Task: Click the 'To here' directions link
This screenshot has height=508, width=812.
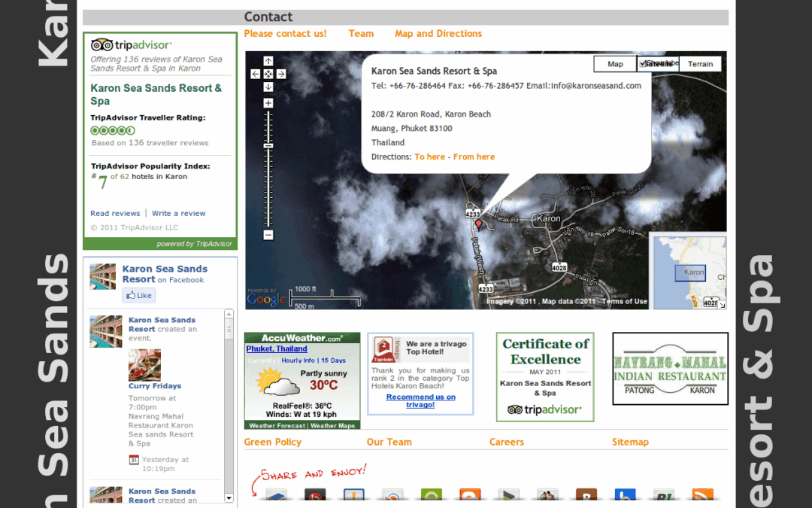Action: 430,157
